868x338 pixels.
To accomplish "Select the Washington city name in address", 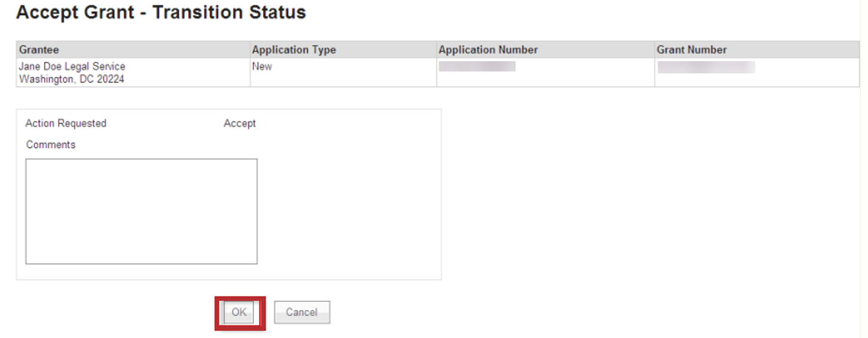I will tap(44, 79).
